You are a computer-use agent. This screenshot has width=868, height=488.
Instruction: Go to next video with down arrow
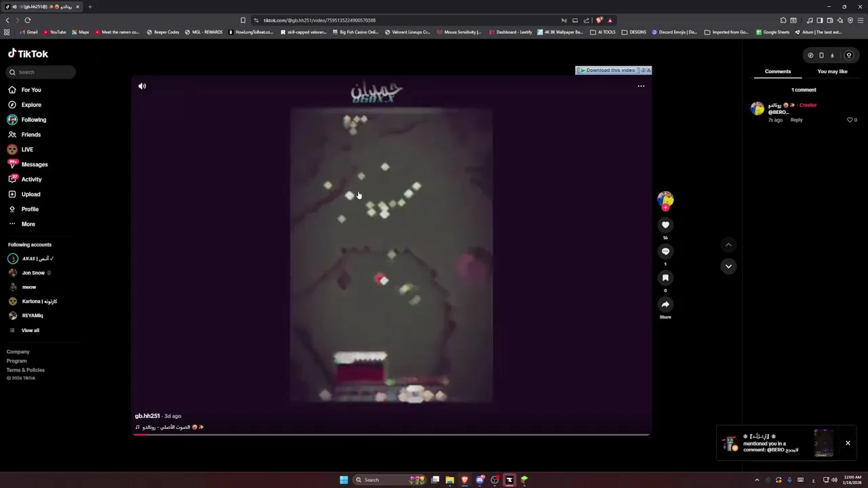pos(728,266)
